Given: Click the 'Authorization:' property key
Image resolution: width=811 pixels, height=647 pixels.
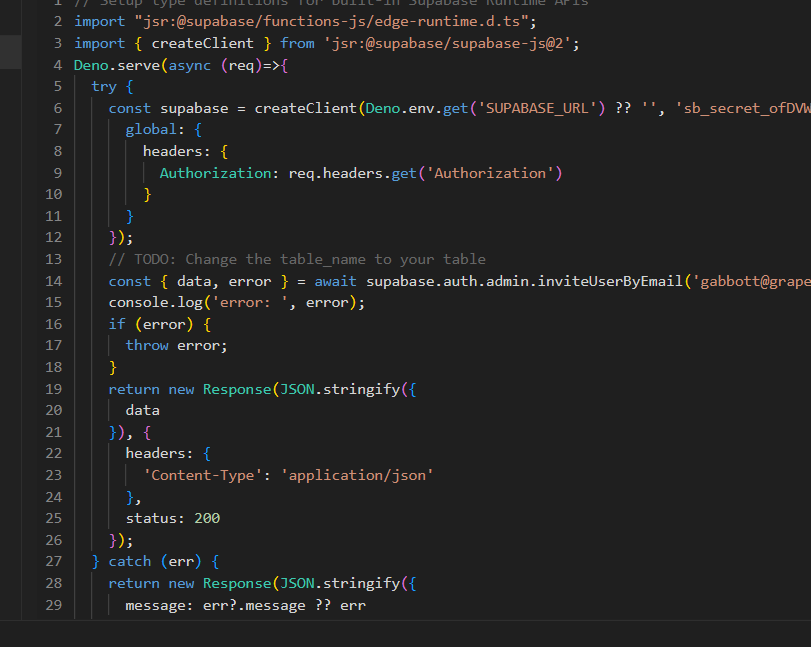Looking at the screenshot, I should [x=220, y=173].
